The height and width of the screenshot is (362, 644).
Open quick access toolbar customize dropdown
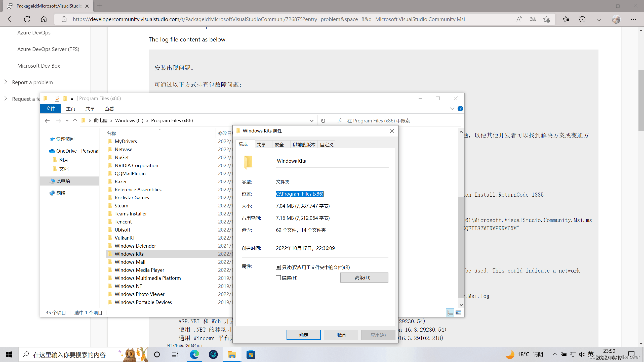pos(72,99)
